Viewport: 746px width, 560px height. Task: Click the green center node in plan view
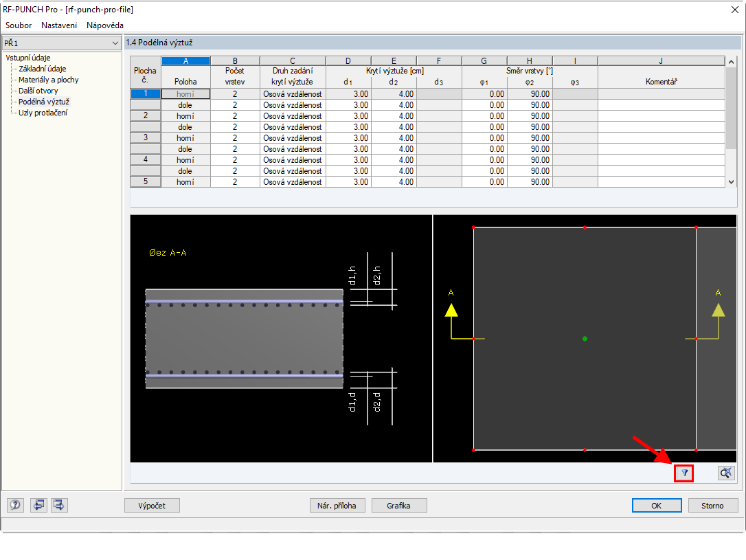pos(585,339)
